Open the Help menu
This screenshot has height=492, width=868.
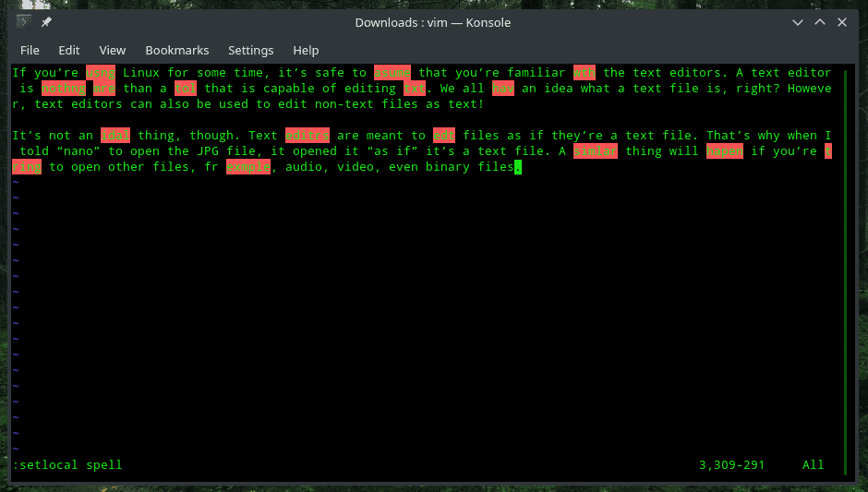(306, 50)
